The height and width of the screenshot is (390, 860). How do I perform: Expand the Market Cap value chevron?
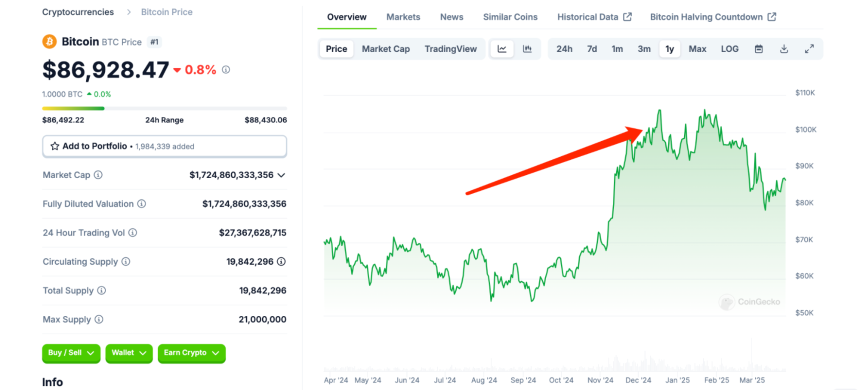click(281, 175)
